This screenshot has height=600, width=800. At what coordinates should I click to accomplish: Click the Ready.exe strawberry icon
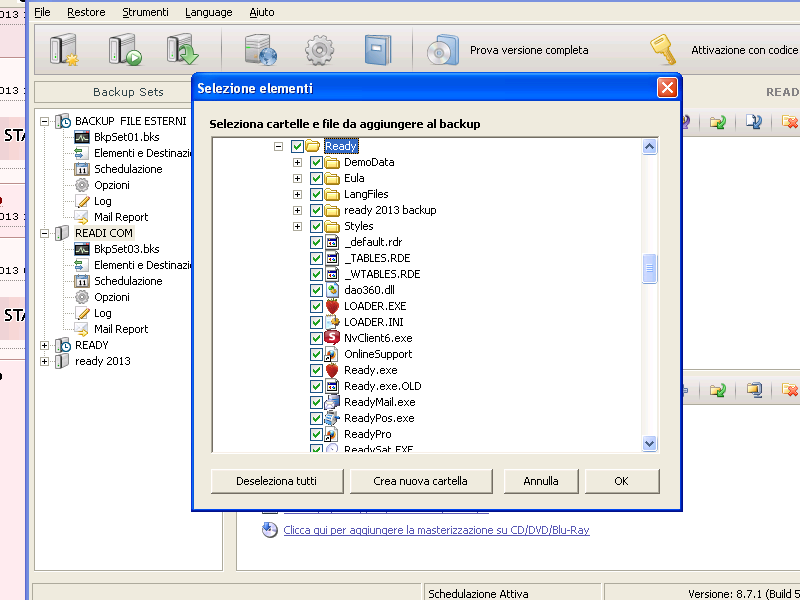(332, 370)
